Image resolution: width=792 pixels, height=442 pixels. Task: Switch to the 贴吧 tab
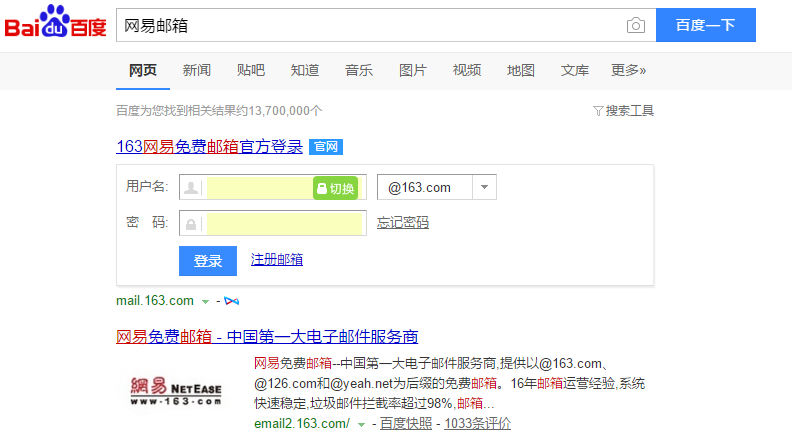[251, 70]
